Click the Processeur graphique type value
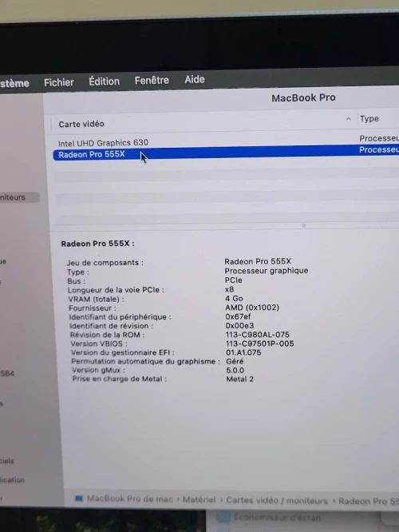This screenshot has width=399, height=532. tap(266, 271)
